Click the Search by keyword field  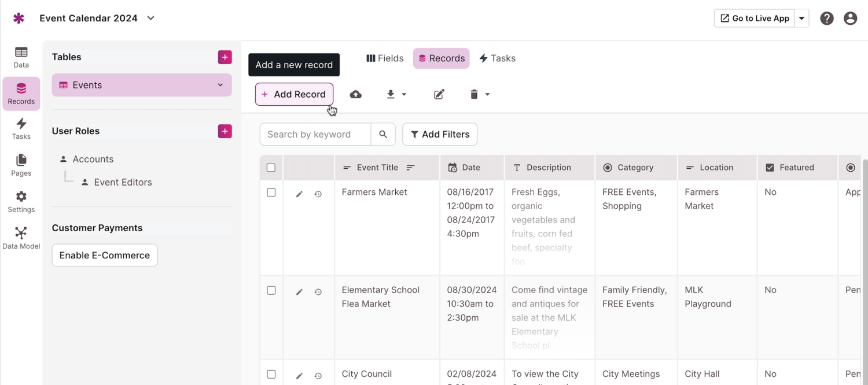click(315, 134)
